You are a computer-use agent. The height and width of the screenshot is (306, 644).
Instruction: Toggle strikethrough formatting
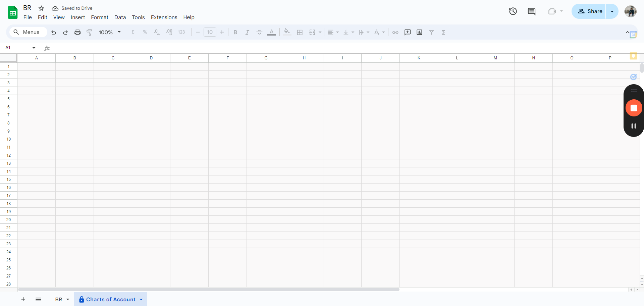coord(259,32)
